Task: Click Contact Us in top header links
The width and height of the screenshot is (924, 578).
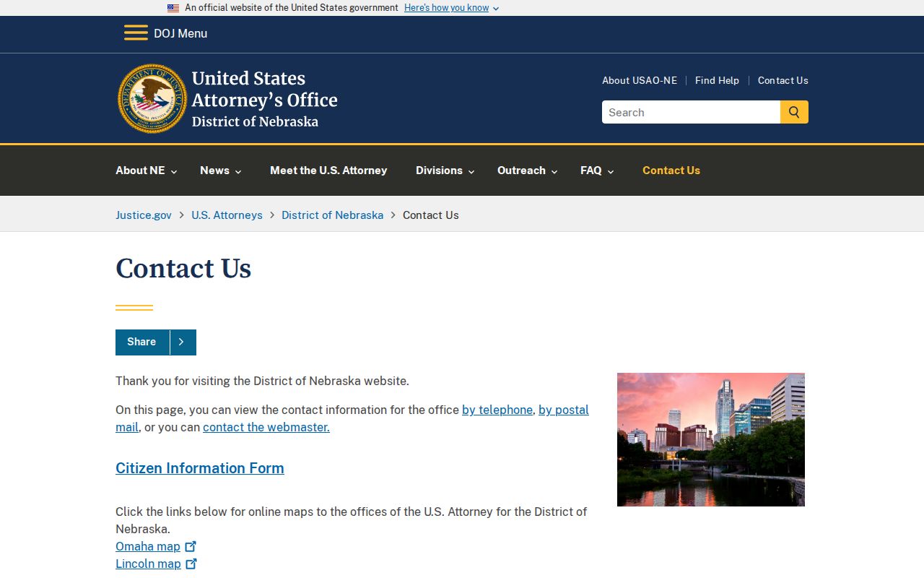Action: pos(783,80)
